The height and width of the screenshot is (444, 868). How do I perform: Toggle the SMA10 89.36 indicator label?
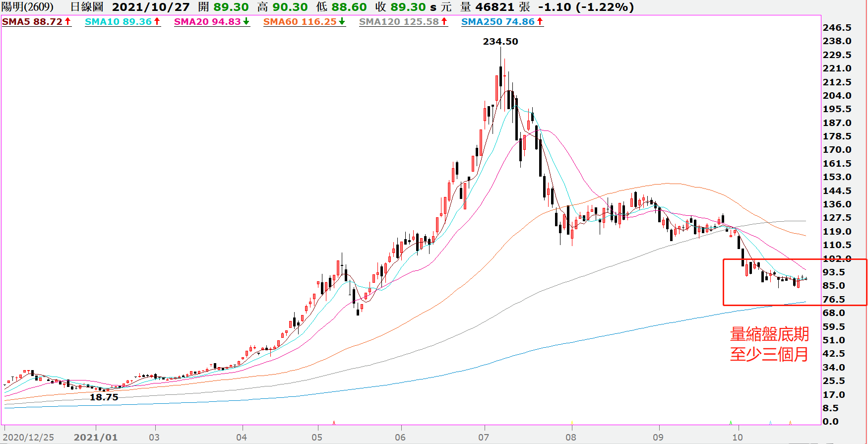118,21
